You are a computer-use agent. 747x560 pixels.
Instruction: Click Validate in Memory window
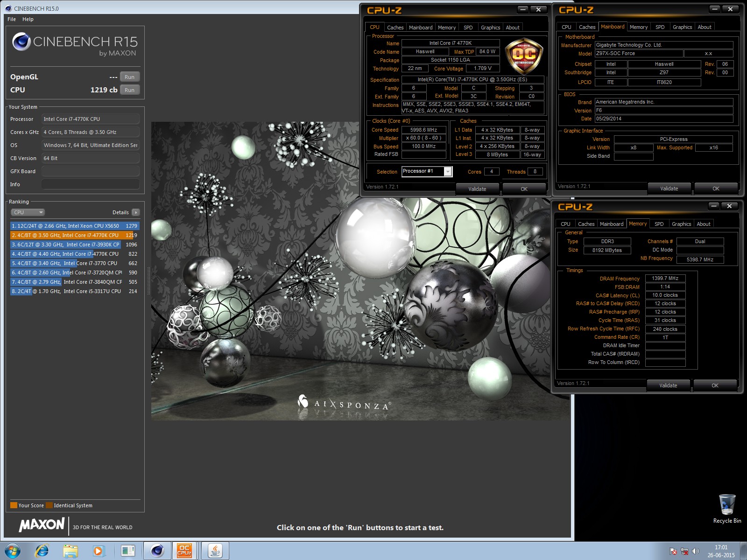(668, 385)
